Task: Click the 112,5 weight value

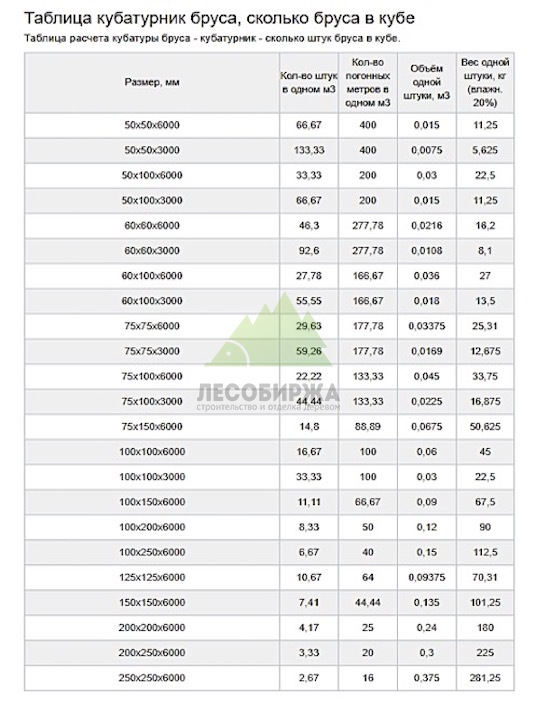Action: pyautogui.click(x=485, y=552)
